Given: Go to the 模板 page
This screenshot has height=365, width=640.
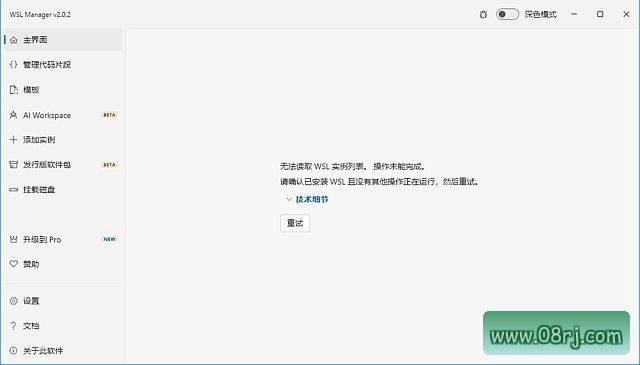Looking at the screenshot, I should point(63,90).
